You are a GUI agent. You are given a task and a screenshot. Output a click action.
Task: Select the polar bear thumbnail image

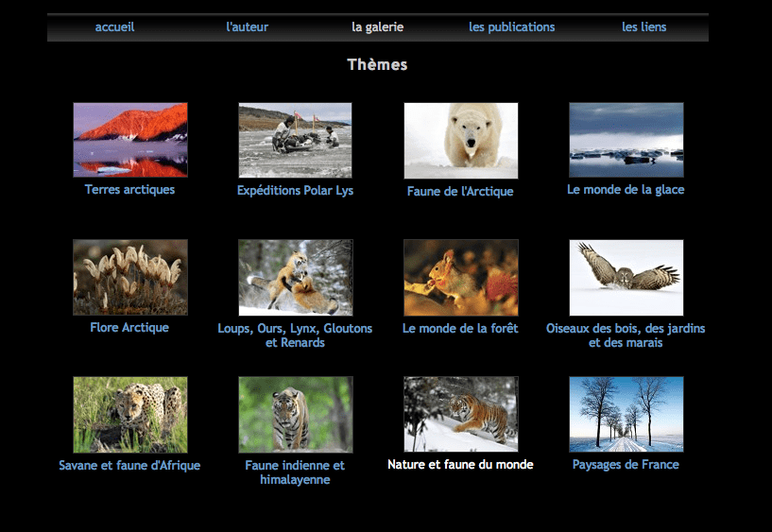pos(460,141)
